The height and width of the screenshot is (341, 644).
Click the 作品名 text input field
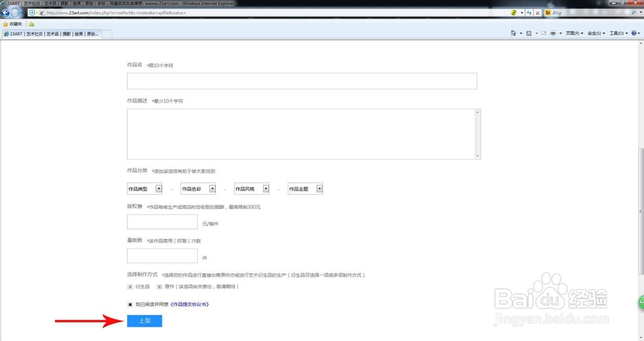tap(302, 81)
